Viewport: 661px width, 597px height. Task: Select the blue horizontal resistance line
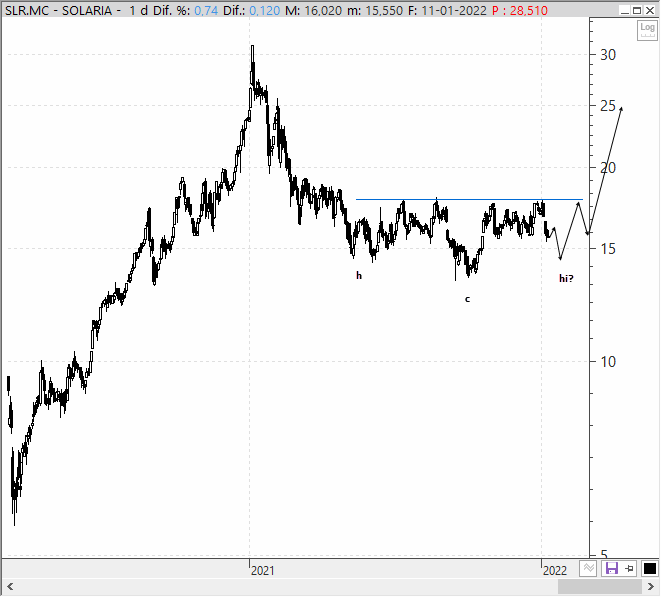[x=469, y=199]
